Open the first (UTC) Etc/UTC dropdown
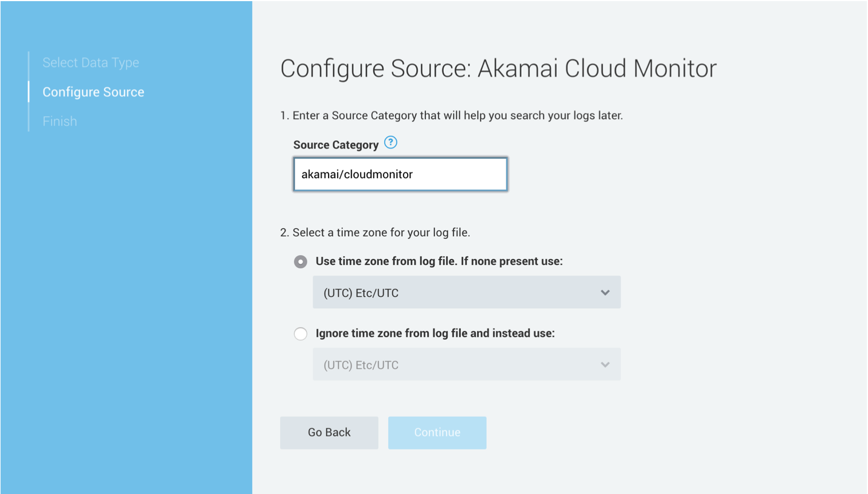This screenshot has height=494, width=868. click(467, 292)
